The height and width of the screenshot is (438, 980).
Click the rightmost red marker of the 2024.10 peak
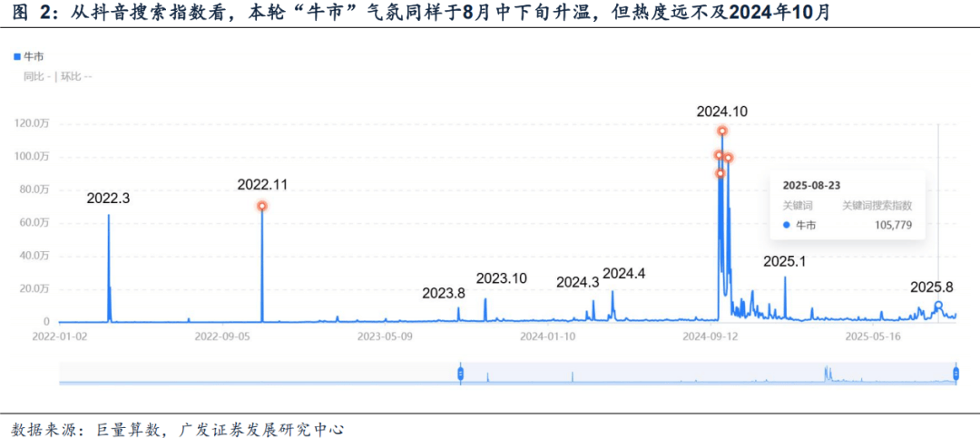[728, 158]
